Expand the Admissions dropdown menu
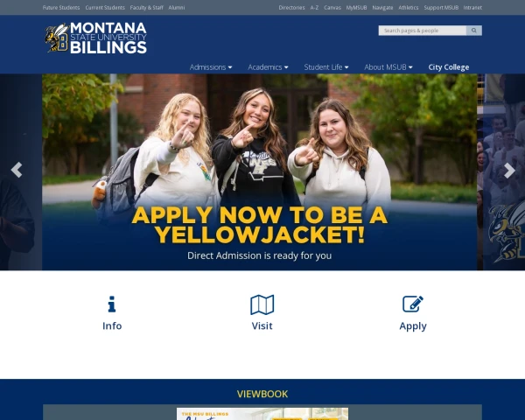The height and width of the screenshot is (420, 525). [x=211, y=67]
